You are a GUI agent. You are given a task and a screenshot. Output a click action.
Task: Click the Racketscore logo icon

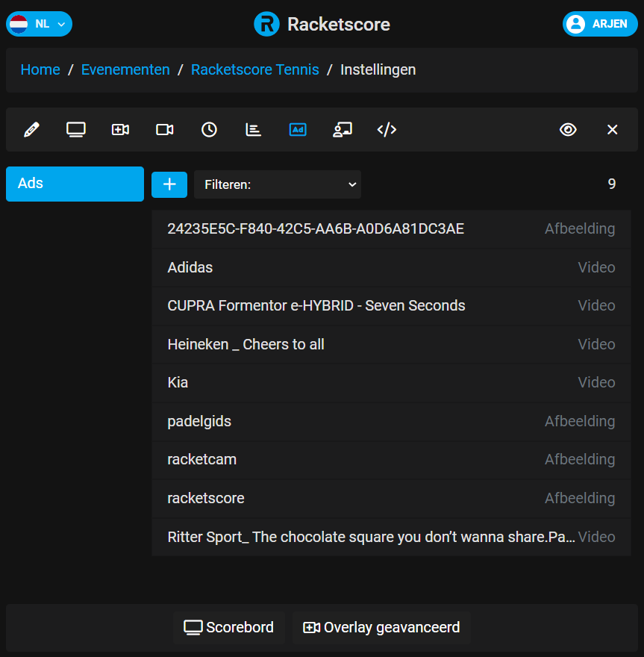(266, 25)
